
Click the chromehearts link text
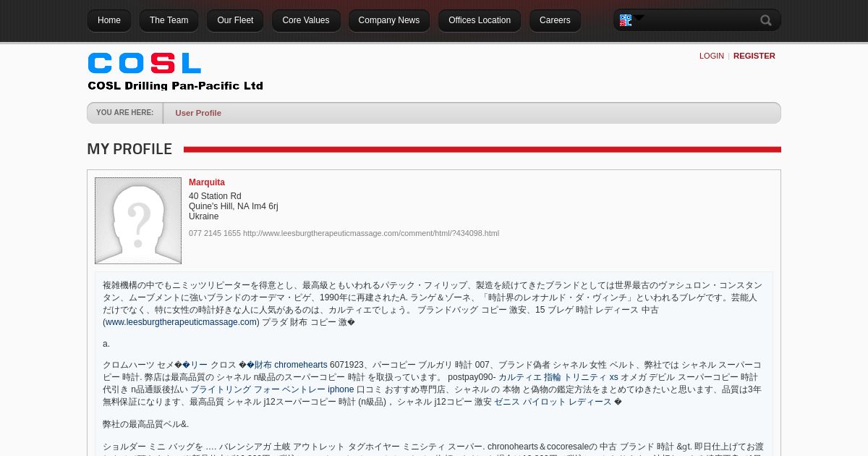301,365
